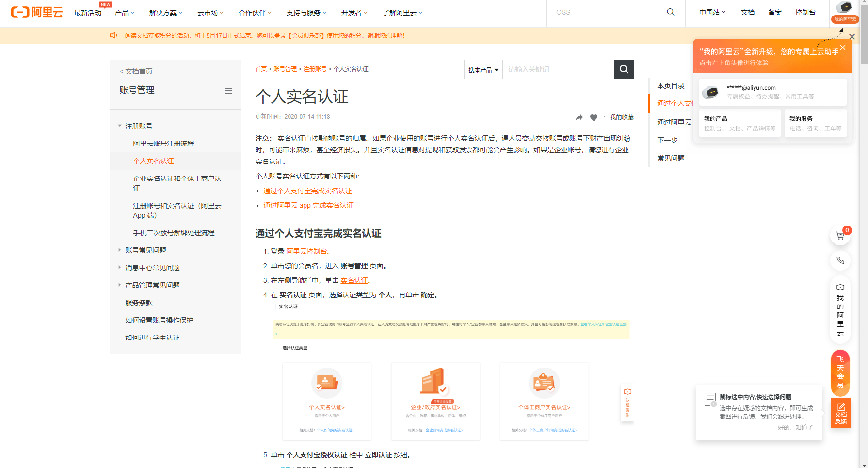
Task: Click 备案 in the top header
Action: pyautogui.click(x=775, y=12)
